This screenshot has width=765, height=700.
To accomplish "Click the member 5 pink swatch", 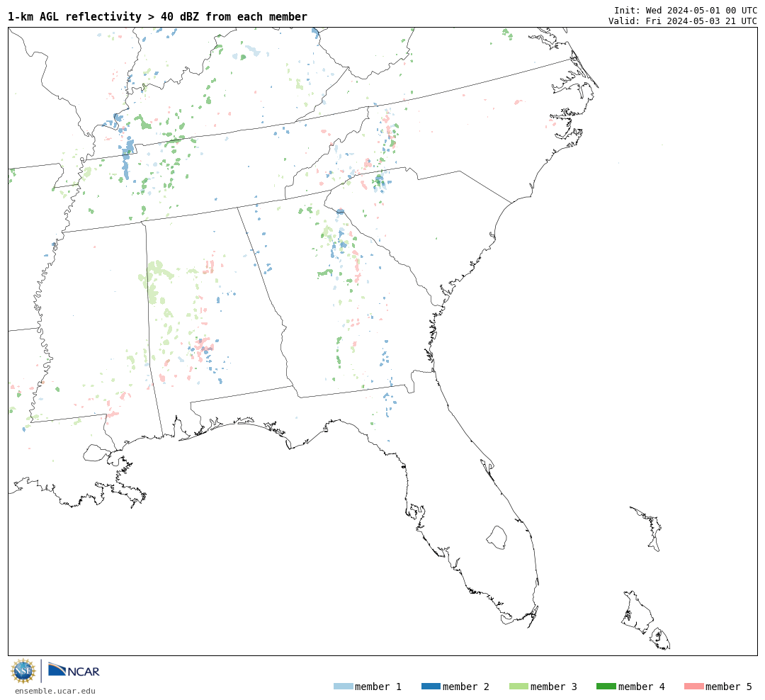I will coord(693,687).
